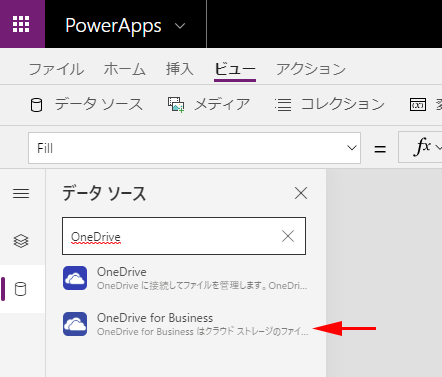Click the メディア ribbon picture icon
Viewport: 442px width, 377px height.
[176, 105]
